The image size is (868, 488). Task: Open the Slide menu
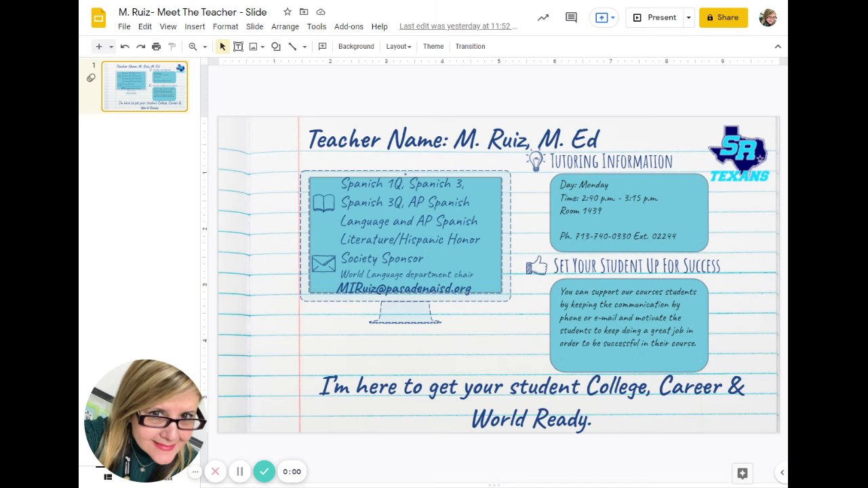255,26
